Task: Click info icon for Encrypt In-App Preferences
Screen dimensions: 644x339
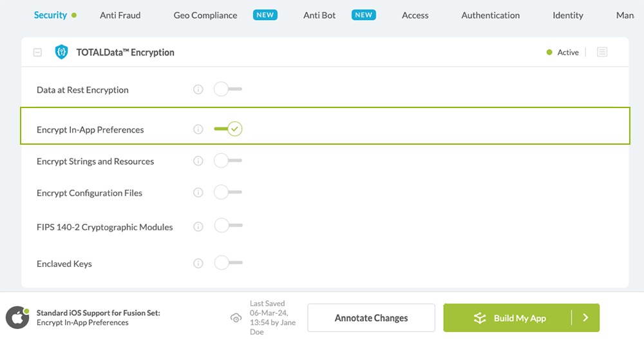Action: coord(198,129)
